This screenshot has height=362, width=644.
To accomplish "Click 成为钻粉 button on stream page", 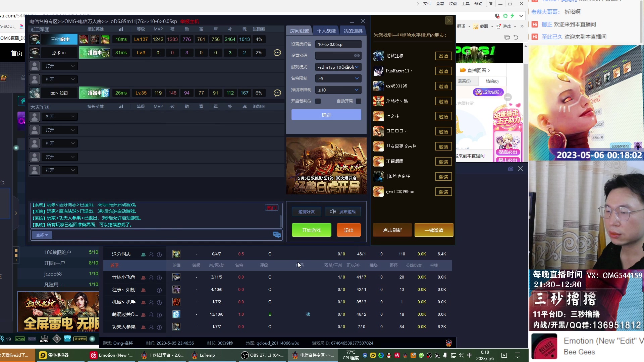I will coord(488,92).
